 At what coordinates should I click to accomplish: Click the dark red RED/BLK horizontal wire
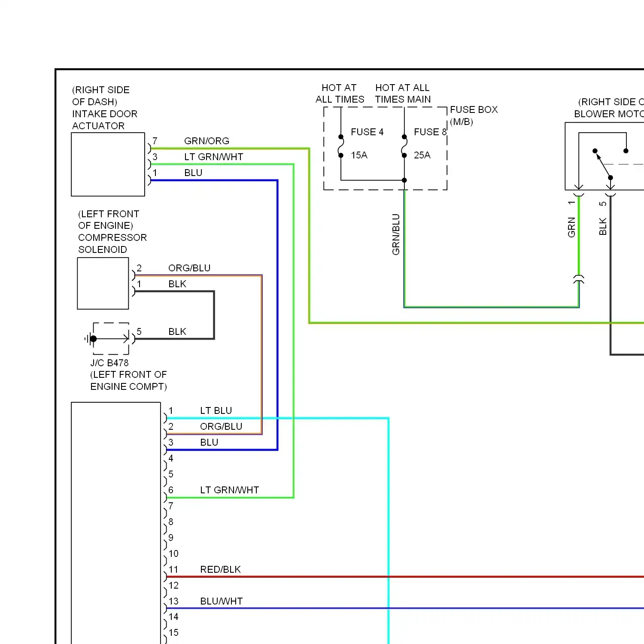point(405,577)
